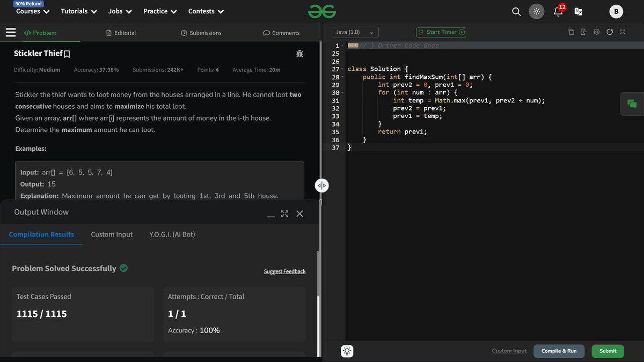Copy code using the copy icon in editor toolbar
This screenshot has width=644, height=362.
[x=570, y=32]
